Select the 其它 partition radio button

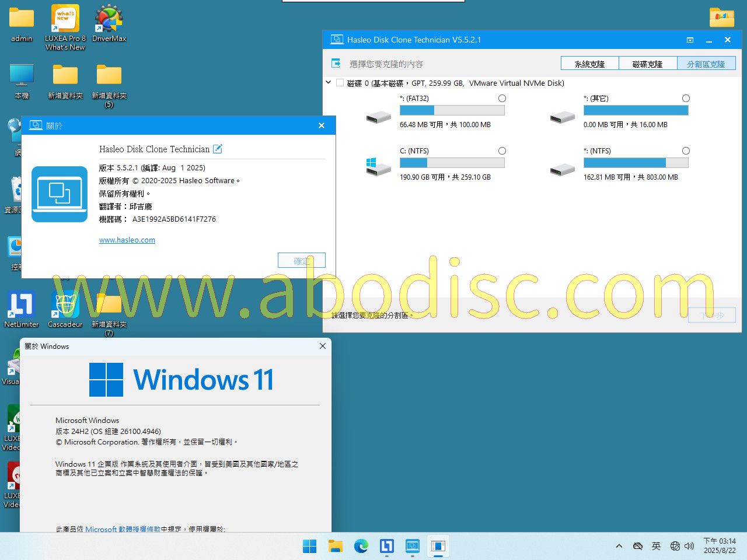(x=686, y=99)
